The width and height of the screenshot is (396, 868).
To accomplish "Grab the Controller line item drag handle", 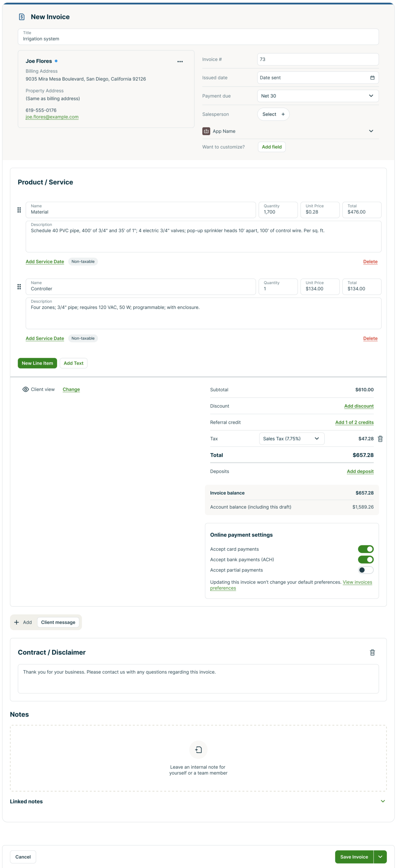I will (x=19, y=287).
